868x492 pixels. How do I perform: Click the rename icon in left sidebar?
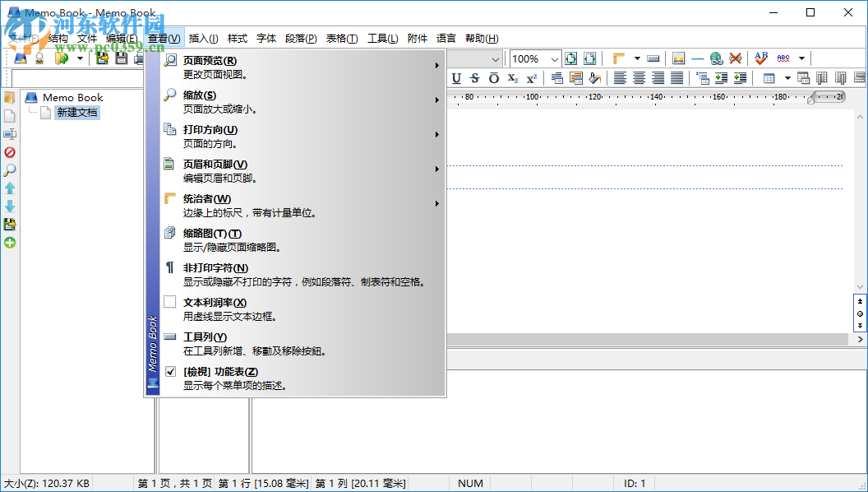[9, 134]
